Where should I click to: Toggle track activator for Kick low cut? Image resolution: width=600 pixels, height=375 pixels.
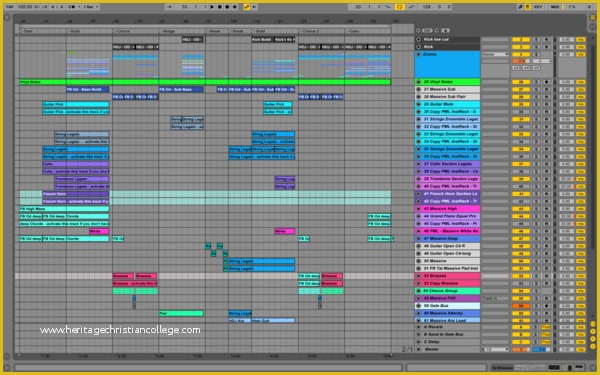(521, 39)
